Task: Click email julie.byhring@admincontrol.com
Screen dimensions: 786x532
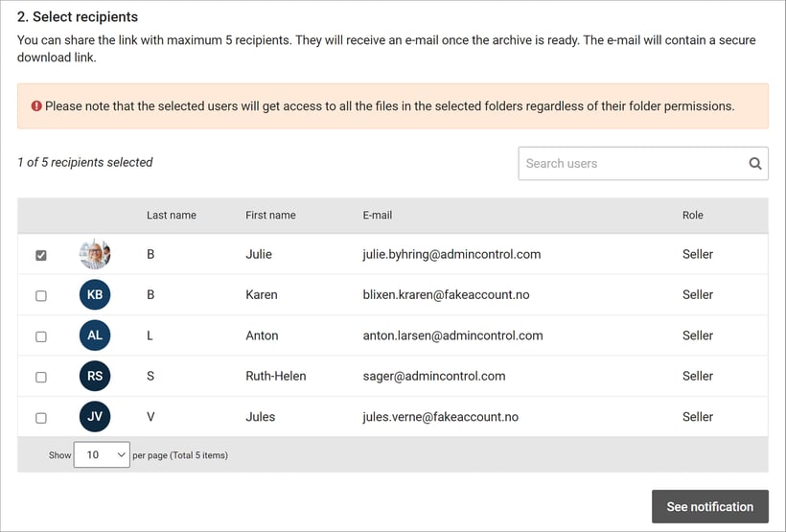Action: click(451, 254)
